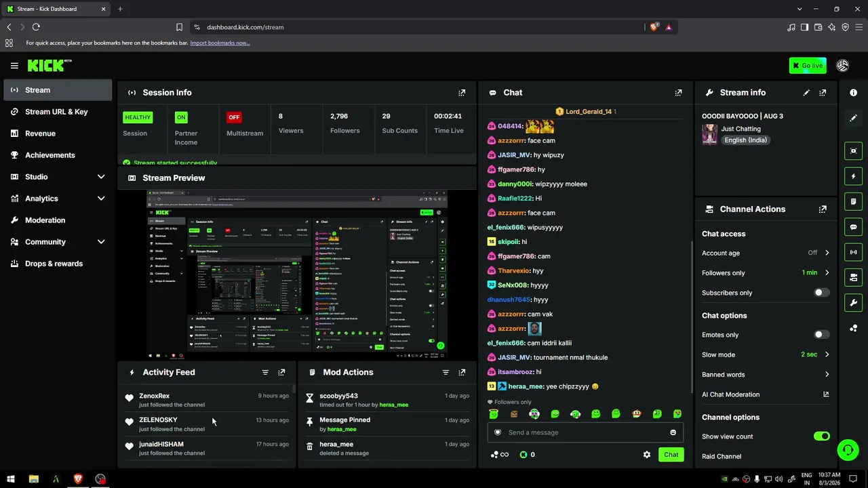This screenshot has width=868, height=488.
Task: Open the profile avatar menu
Action: (843, 66)
